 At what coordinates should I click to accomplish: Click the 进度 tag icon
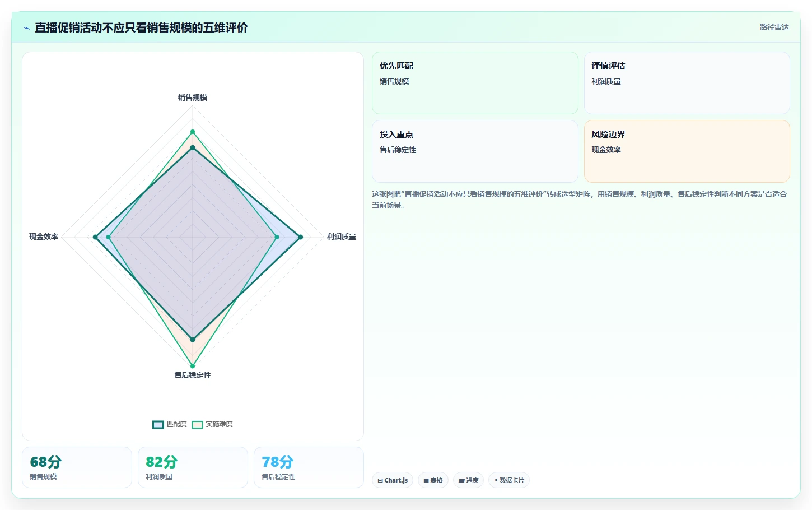pyautogui.click(x=461, y=481)
